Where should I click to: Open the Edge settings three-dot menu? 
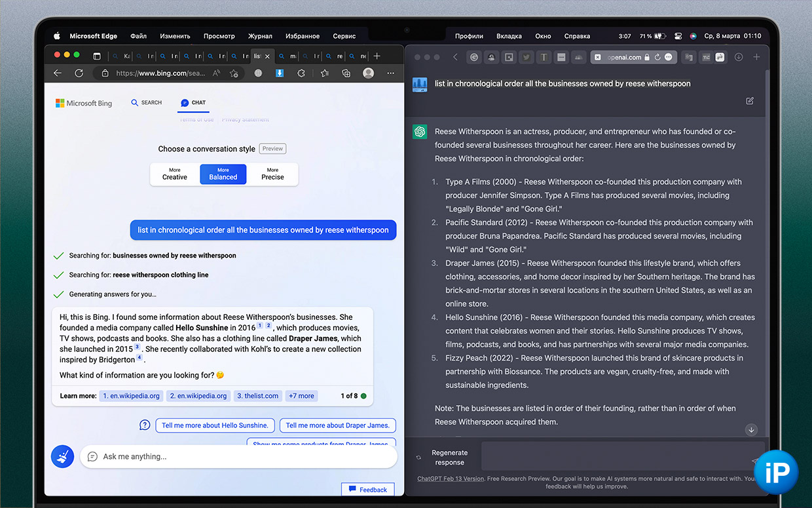click(391, 75)
